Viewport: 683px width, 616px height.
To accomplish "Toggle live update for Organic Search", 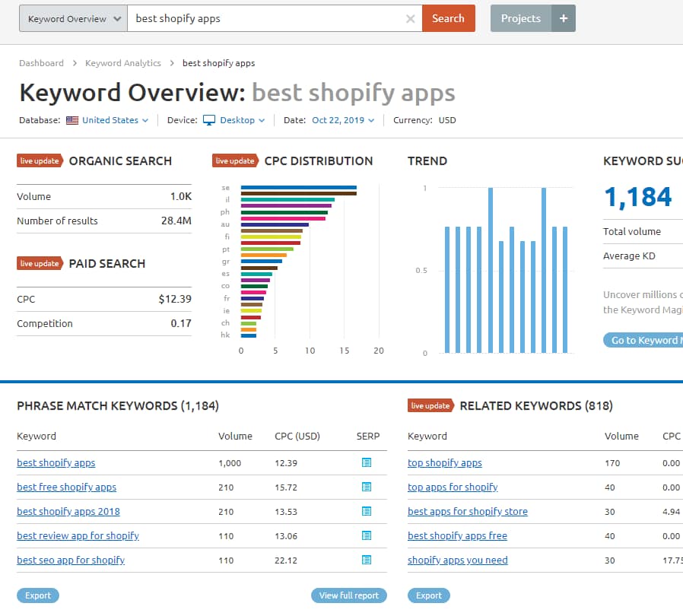I will coord(40,160).
